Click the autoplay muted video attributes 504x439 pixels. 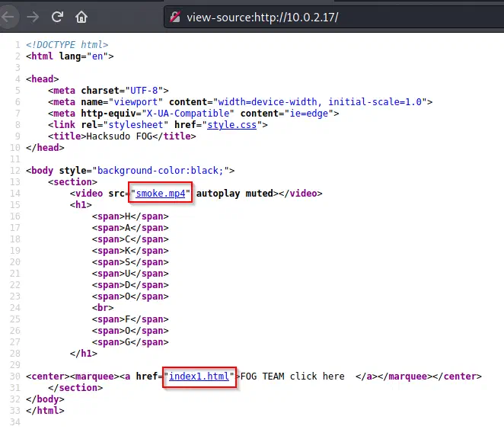(x=234, y=194)
